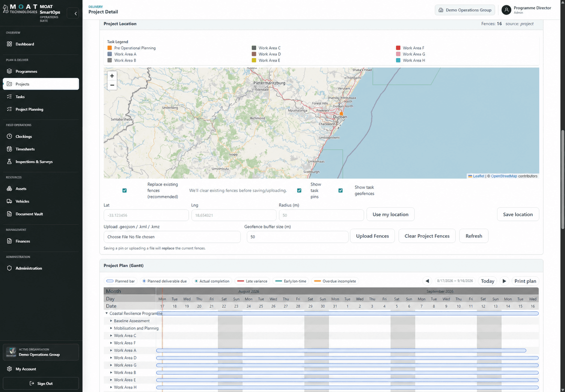Go to previous Gantt date range
565x392 pixels.
pyautogui.click(x=427, y=281)
